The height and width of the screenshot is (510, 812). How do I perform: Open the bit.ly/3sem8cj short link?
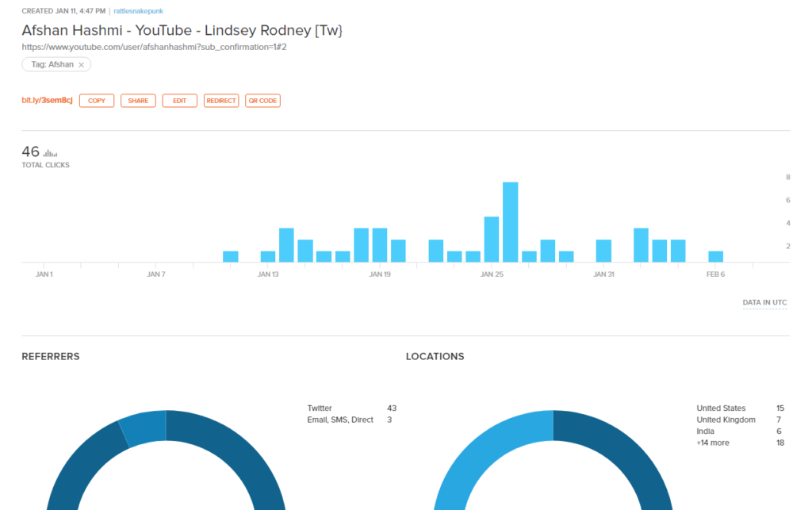tap(47, 100)
